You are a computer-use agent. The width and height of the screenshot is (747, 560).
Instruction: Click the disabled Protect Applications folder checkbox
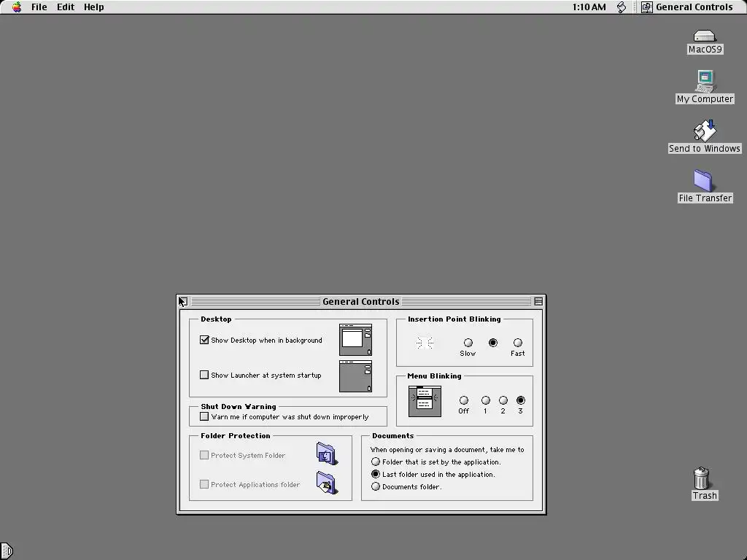point(204,484)
